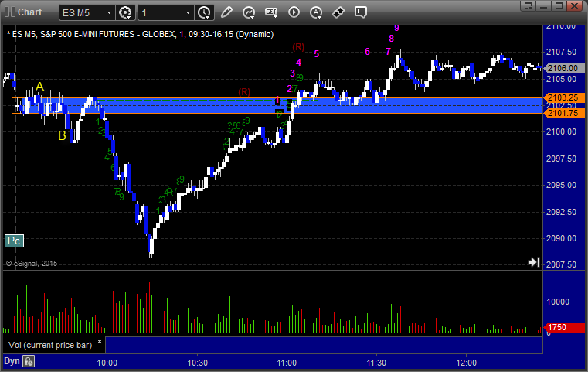Click the red 1750 volume tag

click(563, 327)
